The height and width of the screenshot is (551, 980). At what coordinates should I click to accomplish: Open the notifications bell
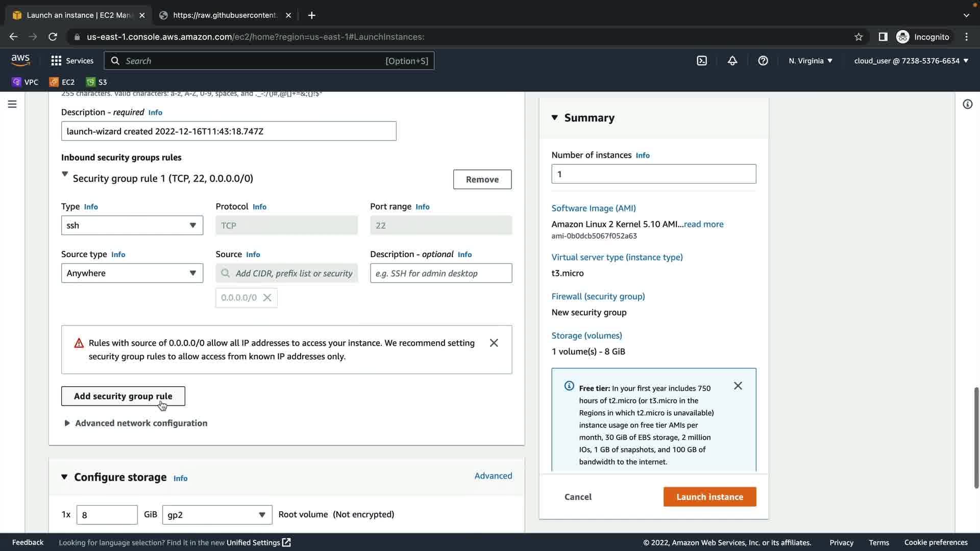(732, 61)
